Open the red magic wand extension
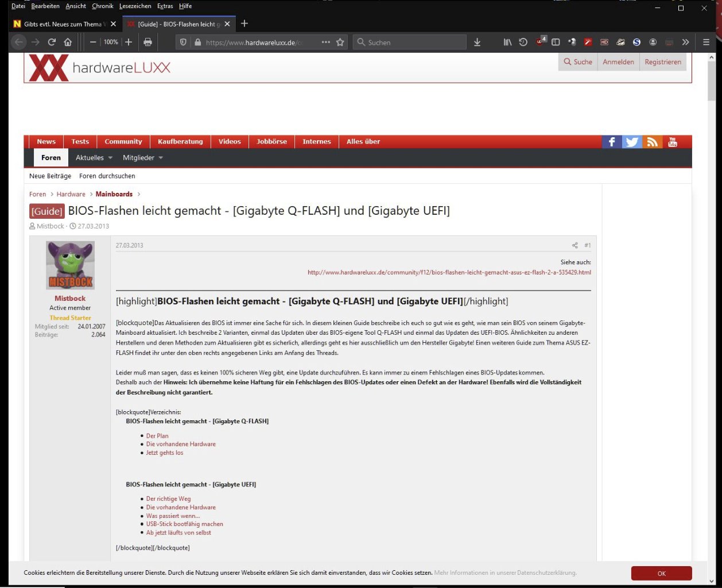 [x=588, y=42]
